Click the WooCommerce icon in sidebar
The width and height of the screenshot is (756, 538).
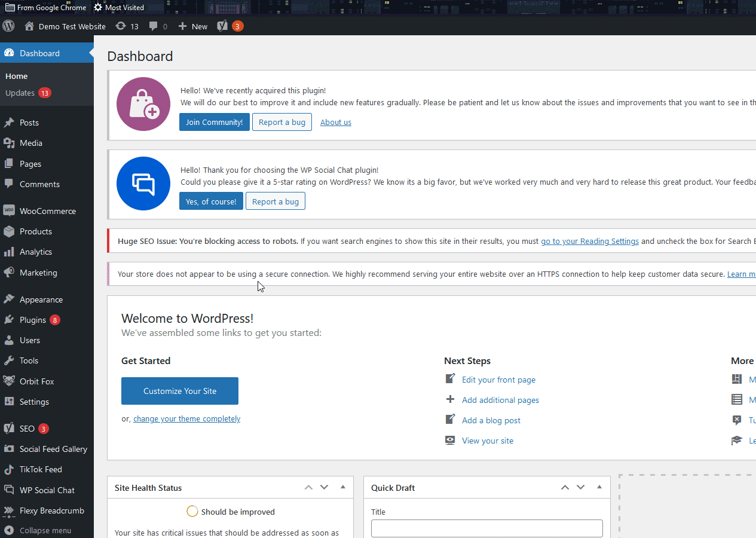click(9, 211)
